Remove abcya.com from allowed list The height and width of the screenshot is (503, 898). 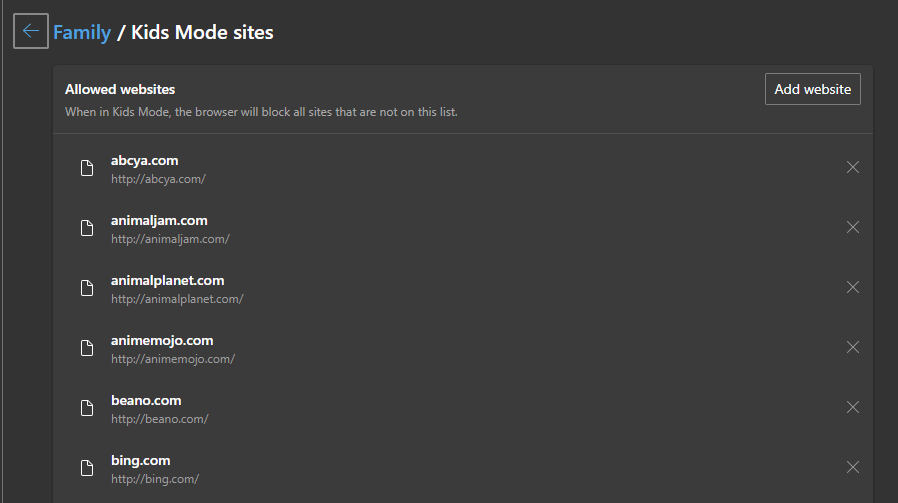pyautogui.click(x=853, y=167)
